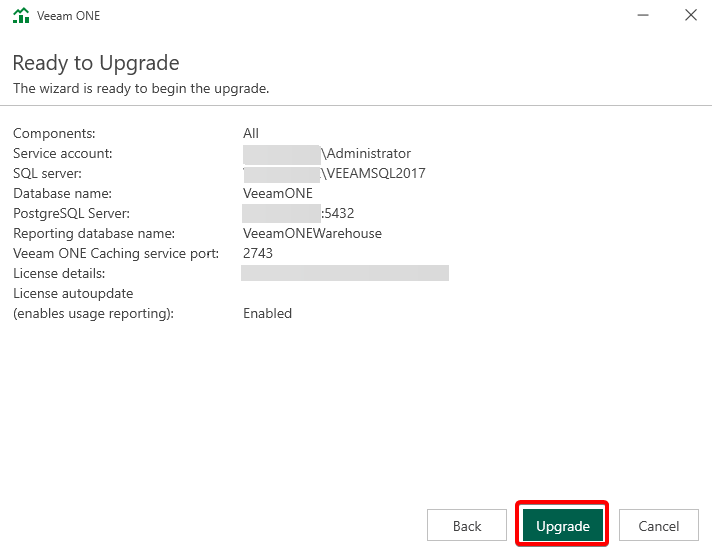The width and height of the screenshot is (712, 557).
Task: Close the Veeam ONE upgrade wizard
Action: tap(690, 16)
